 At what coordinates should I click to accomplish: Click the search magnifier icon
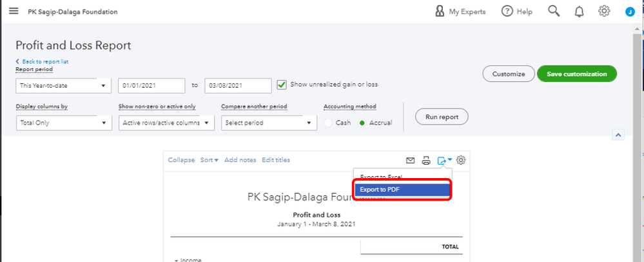[x=554, y=11]
